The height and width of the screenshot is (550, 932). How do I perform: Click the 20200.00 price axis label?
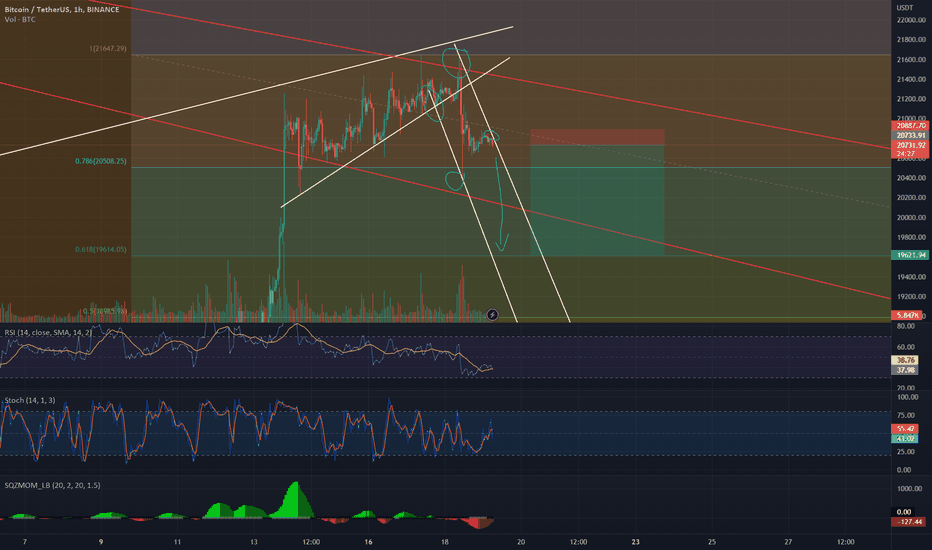click(x=911, y=197)
